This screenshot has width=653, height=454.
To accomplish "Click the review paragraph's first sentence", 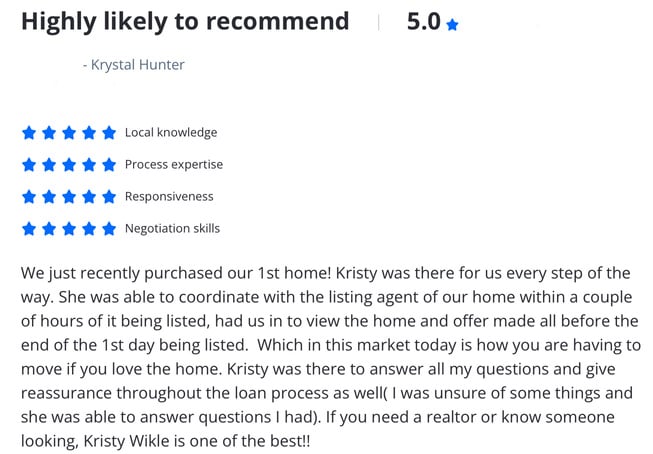I will (x=176, y=273).
